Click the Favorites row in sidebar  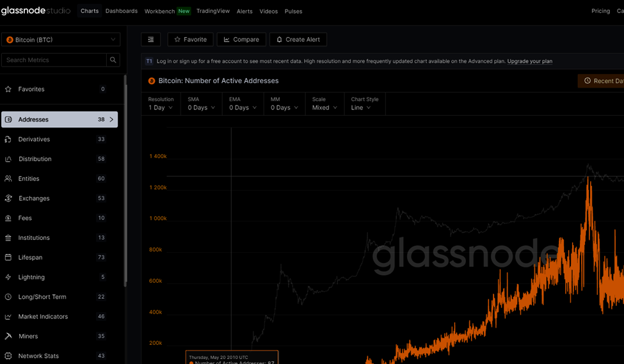[x=60, y=89]
